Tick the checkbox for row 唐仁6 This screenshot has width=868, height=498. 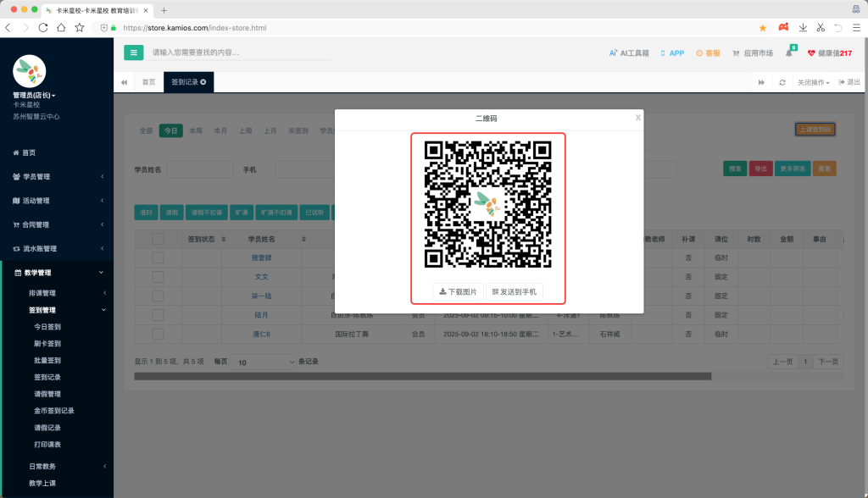coord(159,335)
